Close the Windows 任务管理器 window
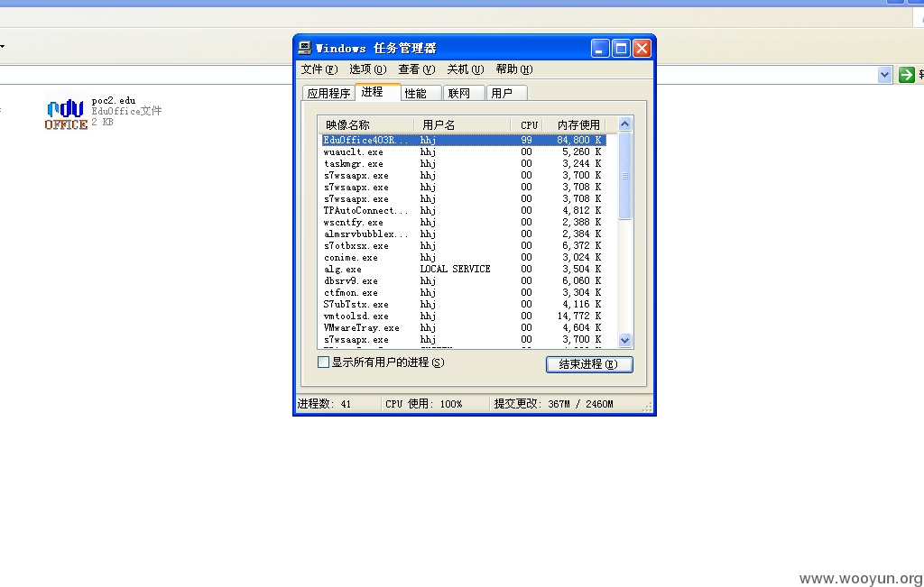924x587 pixels. click(x=642, y=49)
